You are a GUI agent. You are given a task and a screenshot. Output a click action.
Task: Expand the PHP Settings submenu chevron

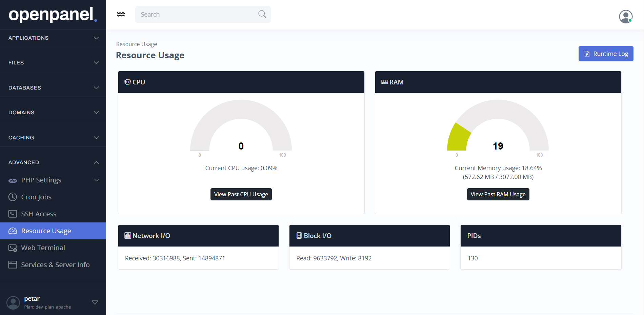click(97, 180)
